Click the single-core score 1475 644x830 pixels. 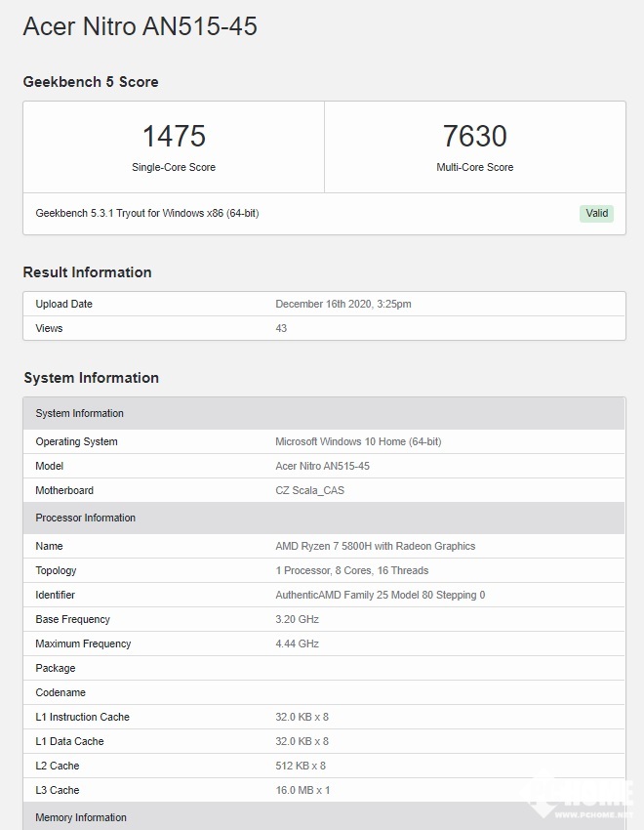pyautogui.click(x=174, y=136)
